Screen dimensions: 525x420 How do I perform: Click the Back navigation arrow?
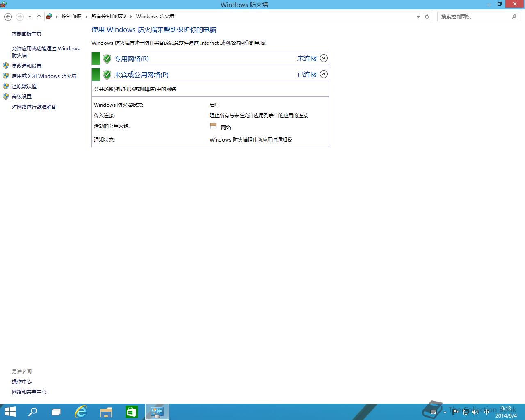coord(8,16)
